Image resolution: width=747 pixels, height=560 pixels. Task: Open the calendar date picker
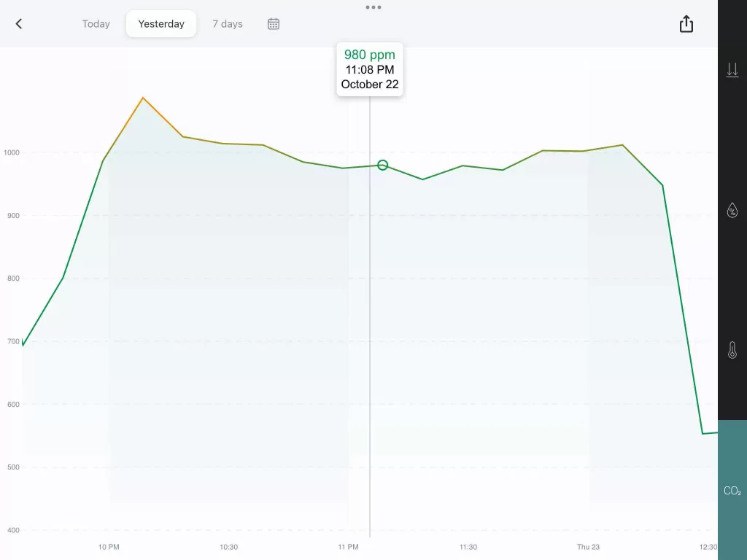274,24
